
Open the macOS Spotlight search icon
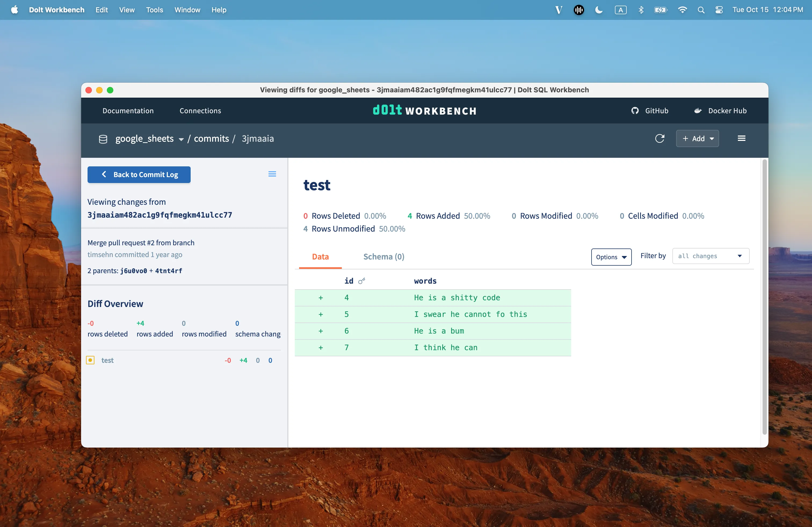[x=701, y=10]
